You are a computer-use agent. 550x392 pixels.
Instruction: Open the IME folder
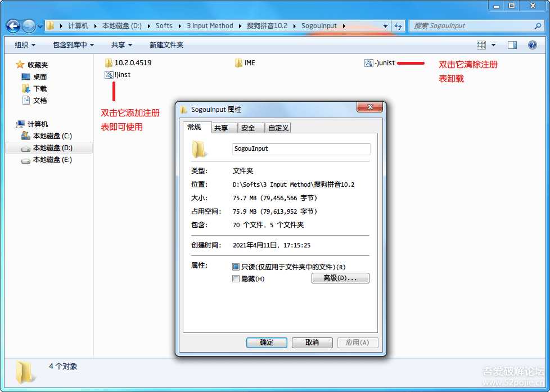coord(246,63)
